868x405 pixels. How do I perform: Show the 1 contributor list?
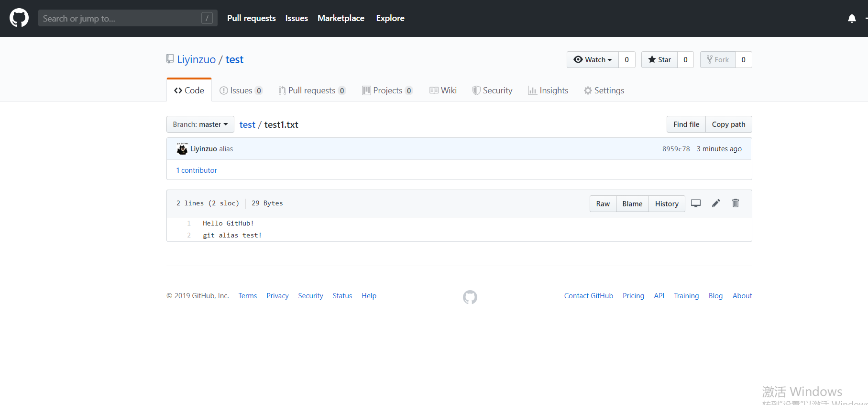(x=197, y=170)
